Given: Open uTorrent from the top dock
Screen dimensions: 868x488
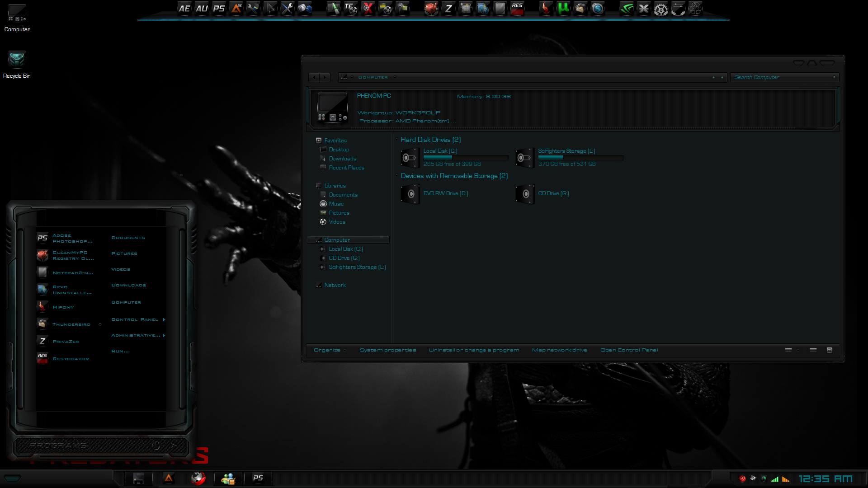Looking at the screenshot, I should coord(563,8).
